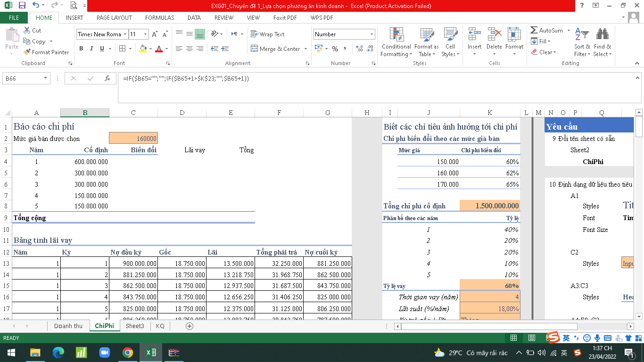Click the Format as Table icon

coord(426,42)
